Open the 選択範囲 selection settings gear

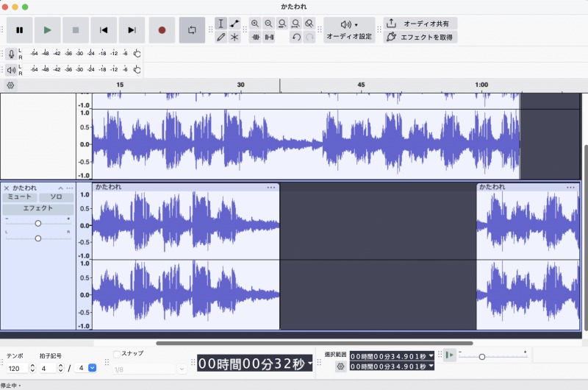point(340,366)
